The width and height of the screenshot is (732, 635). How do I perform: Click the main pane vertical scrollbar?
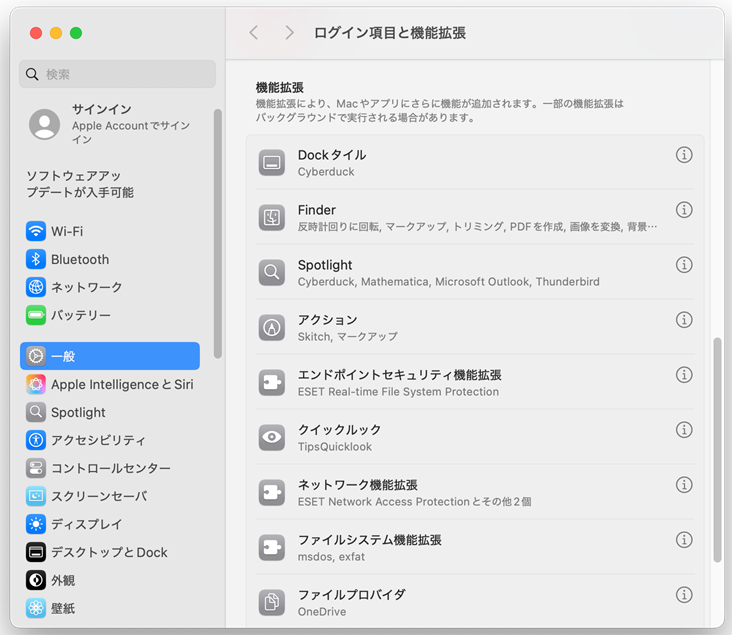tap(716, 450)
